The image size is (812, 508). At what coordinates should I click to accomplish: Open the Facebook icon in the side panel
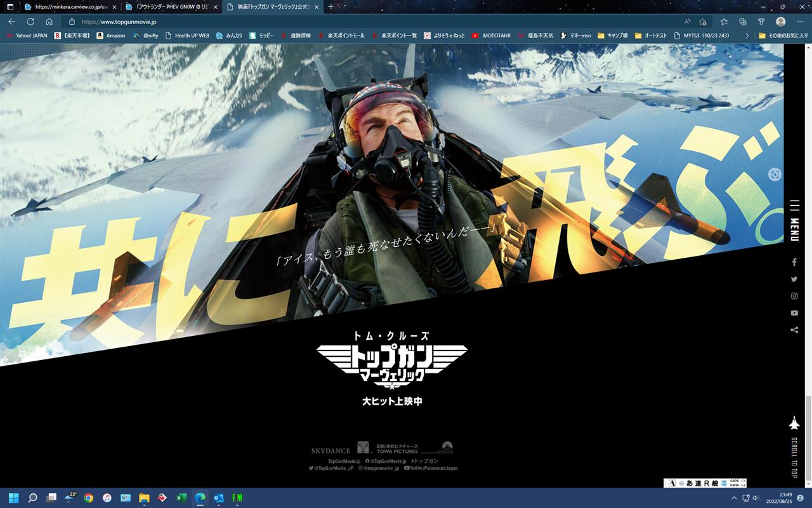[x=794, y=262]
